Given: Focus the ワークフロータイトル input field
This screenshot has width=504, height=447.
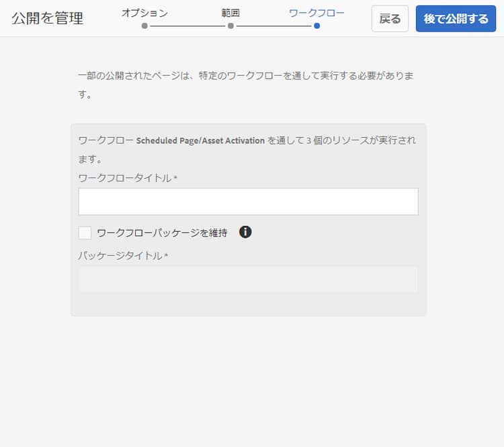Looking at the screenshot, I should tap(248, 202).
